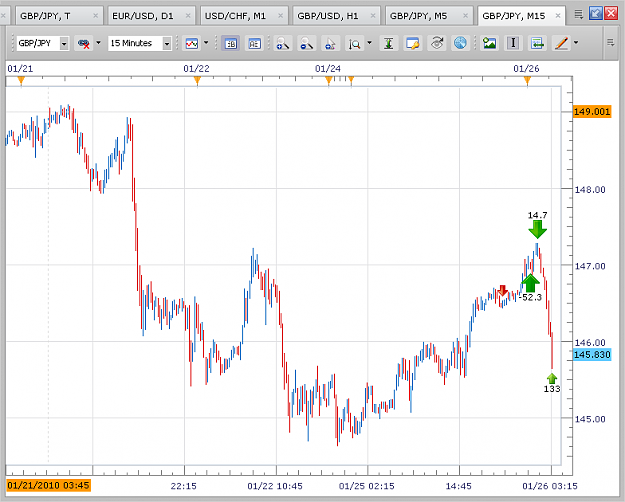Click the chart shift arrow icon

pyautogui.click(x=537, y=43)
